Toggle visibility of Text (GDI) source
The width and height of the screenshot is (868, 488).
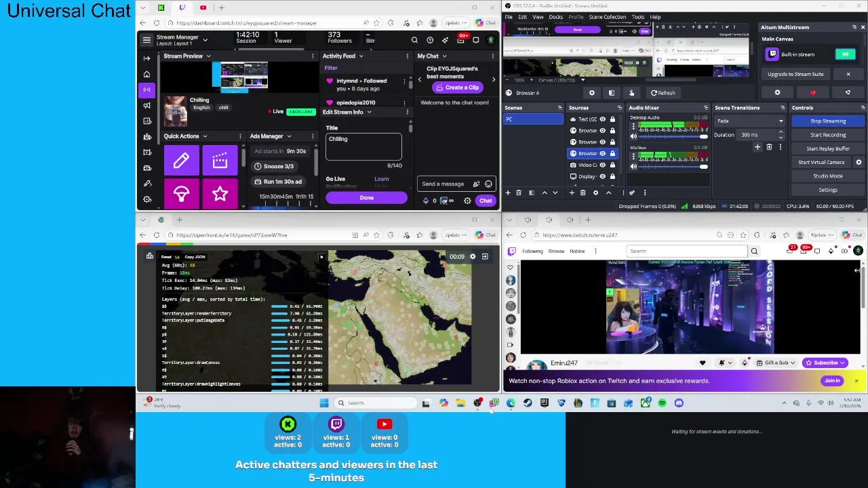[602, 119]
